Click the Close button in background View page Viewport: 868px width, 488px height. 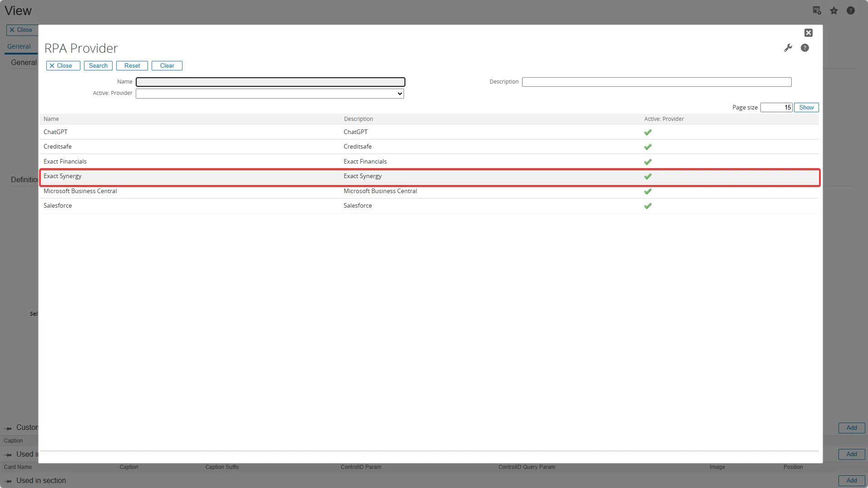(x=21, y=30)
